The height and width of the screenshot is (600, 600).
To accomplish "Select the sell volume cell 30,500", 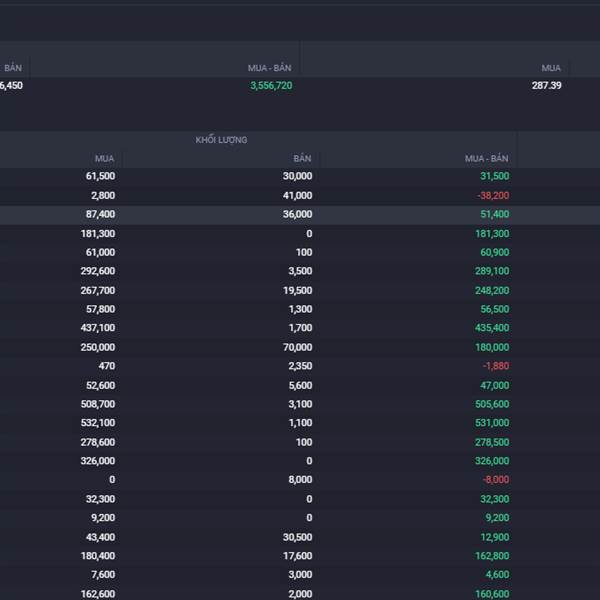I will pyautogui.click(x=297, y=537).
